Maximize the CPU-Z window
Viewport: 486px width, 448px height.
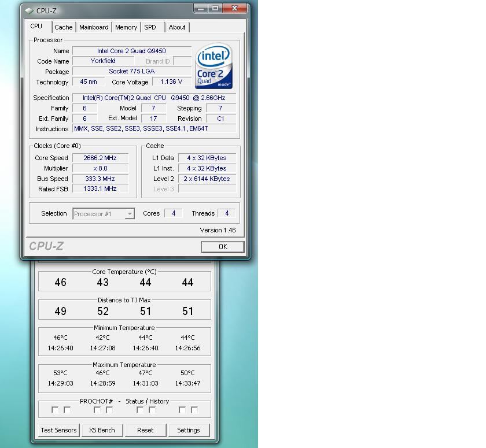pos(215,8)
